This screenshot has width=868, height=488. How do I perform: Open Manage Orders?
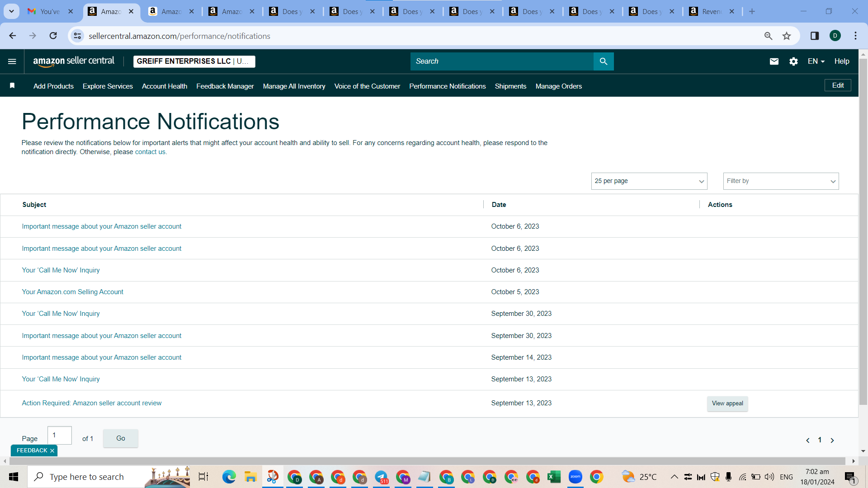(x=558, y=86)
